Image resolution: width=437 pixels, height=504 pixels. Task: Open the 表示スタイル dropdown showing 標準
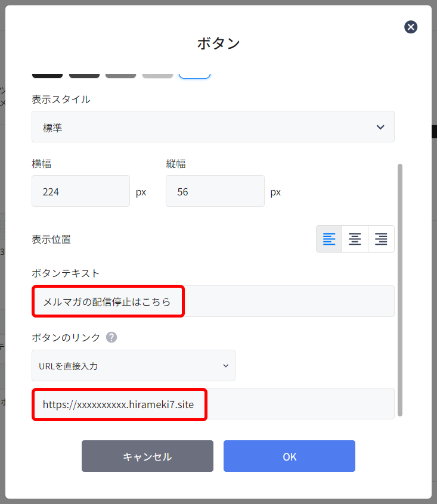(213, 127)
